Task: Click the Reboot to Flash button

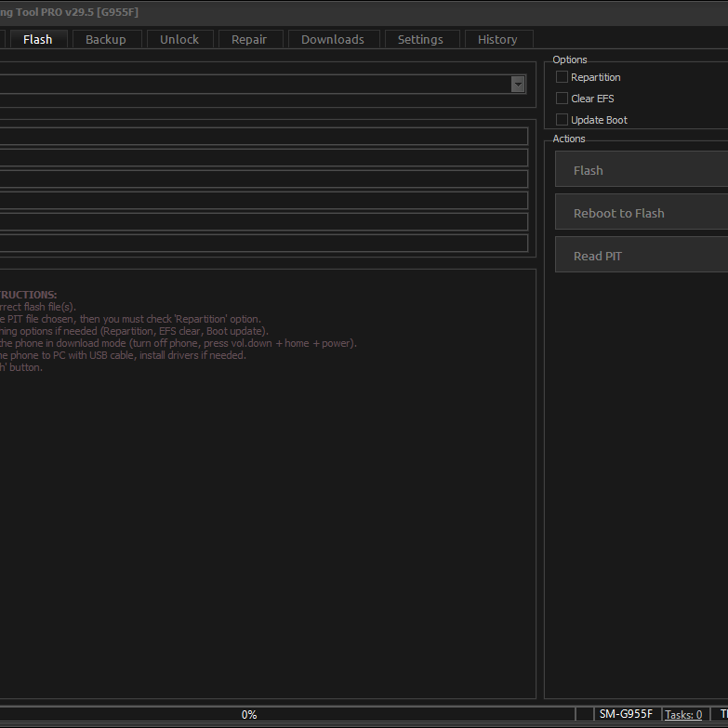Action: [640, 213]
